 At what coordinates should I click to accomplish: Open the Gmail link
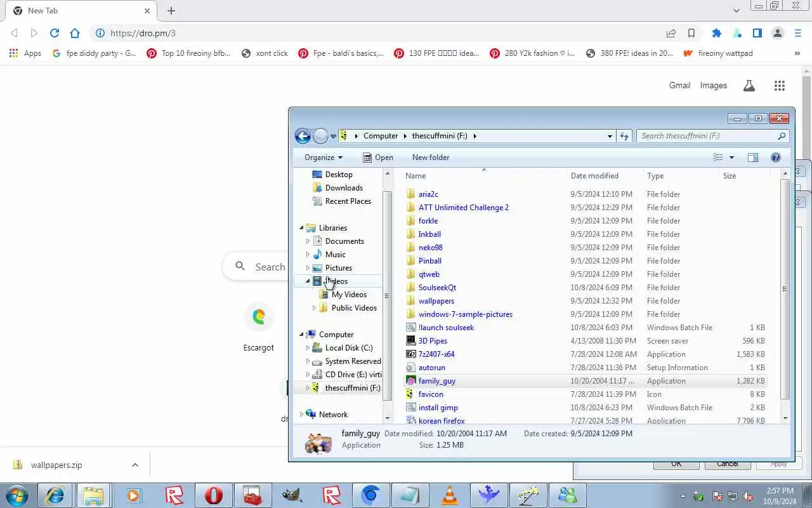pos(679,86)
